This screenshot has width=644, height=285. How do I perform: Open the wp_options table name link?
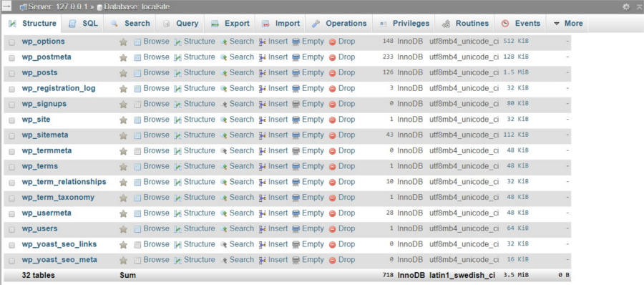click(43, 42)
